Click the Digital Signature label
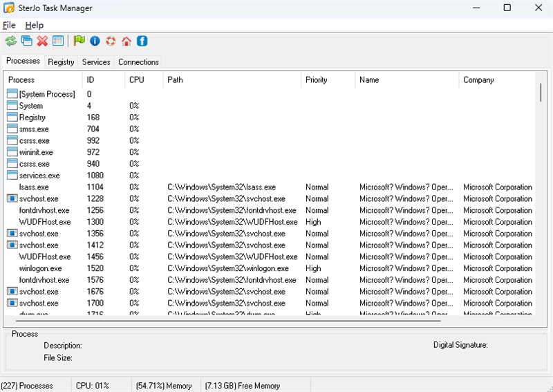The image size is (553, 392). coord(460,345)
